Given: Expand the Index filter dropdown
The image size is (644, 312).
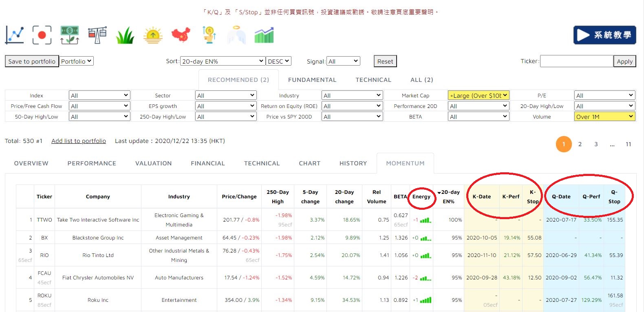Looking at the screenshot, I should pos(99,95).
